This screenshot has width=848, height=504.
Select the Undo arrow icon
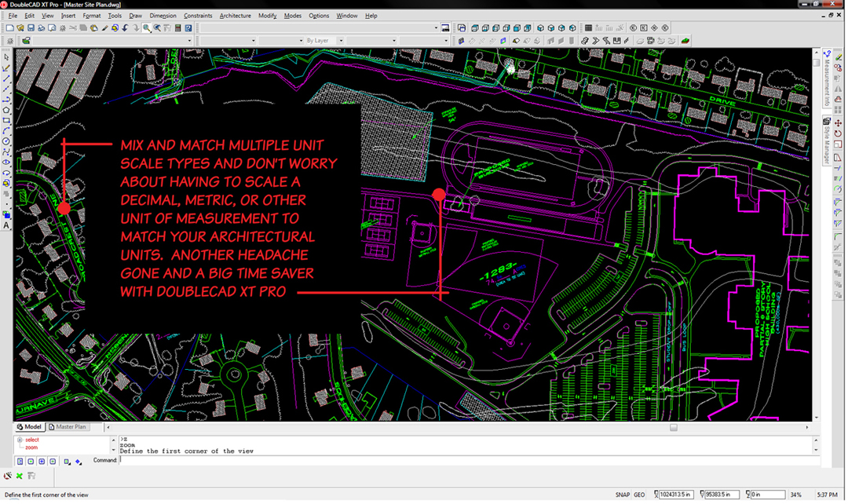click(125, 28)
